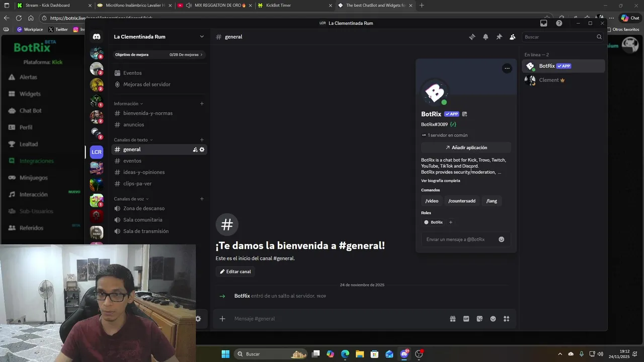
Task: Open the Discord inbox icon
Action: tap(543, 23)
